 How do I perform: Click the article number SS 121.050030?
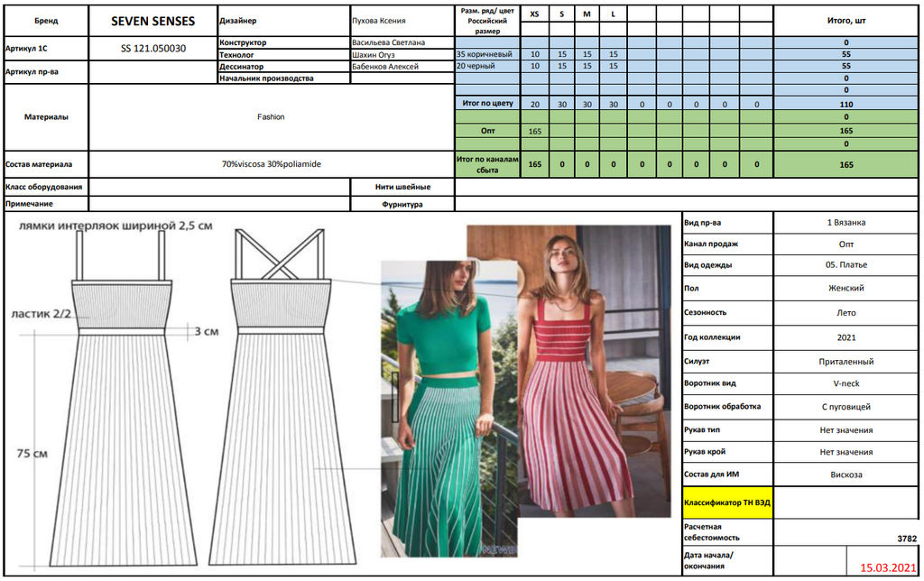coord(152,48)
